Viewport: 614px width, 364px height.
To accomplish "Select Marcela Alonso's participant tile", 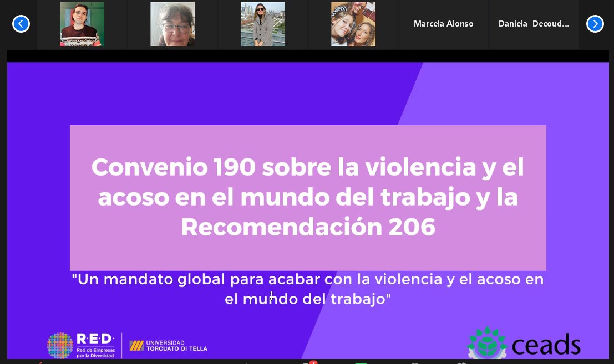I will (x=443, y=24).
